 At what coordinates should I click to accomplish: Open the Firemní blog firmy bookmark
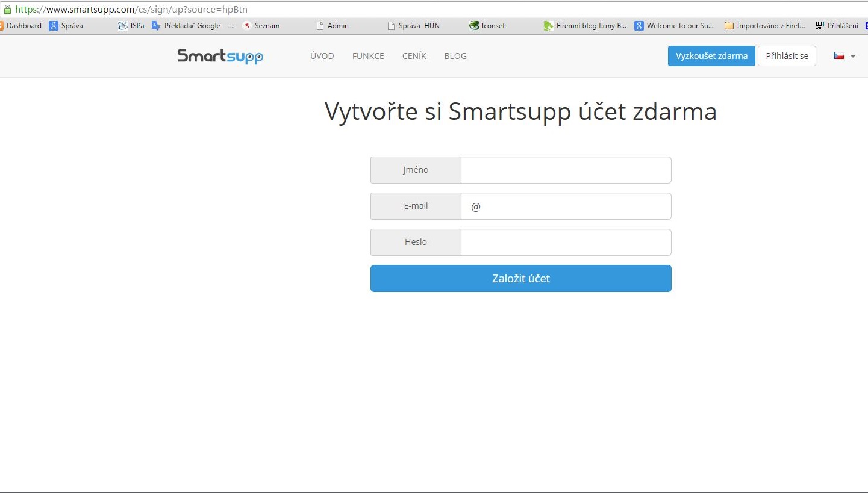[x=585, y=26]
